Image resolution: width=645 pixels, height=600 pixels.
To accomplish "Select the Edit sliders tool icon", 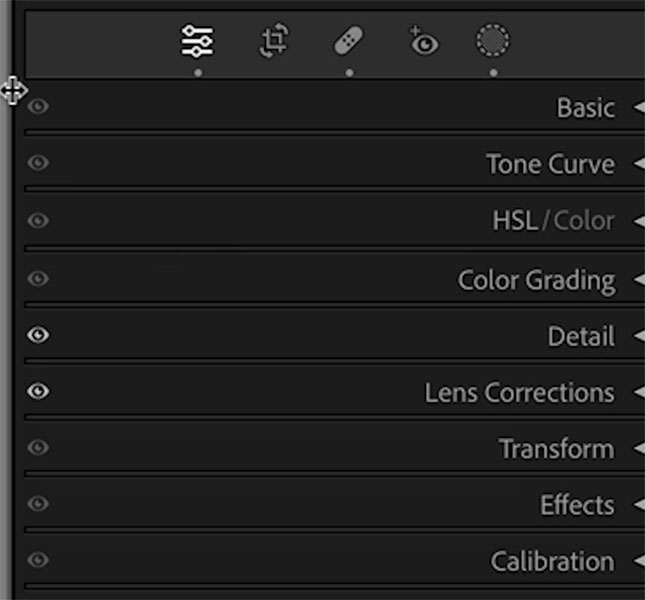I will pos(197,40).
